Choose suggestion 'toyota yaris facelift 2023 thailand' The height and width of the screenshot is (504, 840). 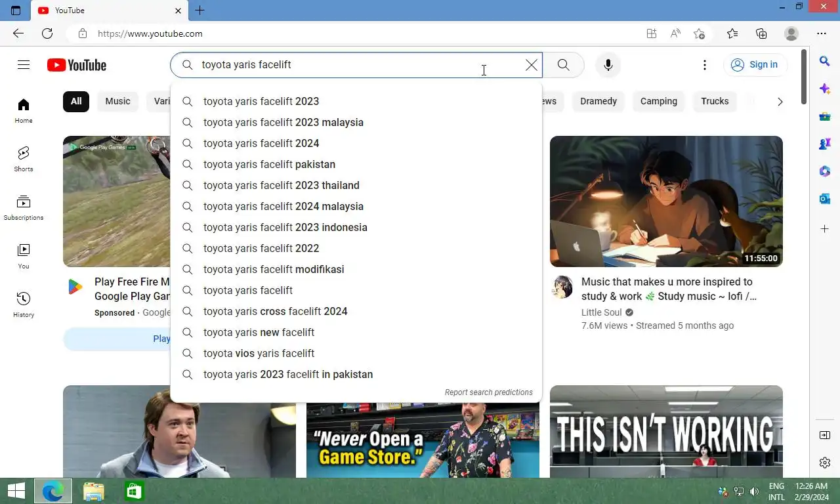356,185
